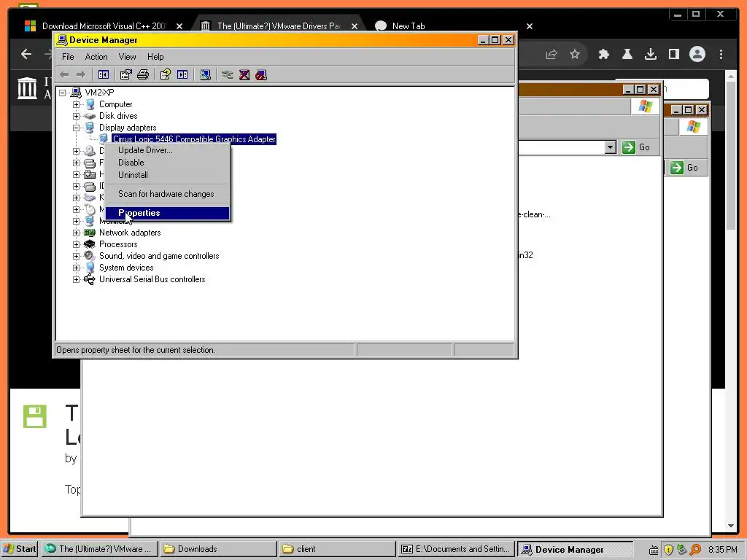Choose Update Driver... from context menu
Image resolution: width=747 pixels, height=560 pixels.
pos(167,150)
